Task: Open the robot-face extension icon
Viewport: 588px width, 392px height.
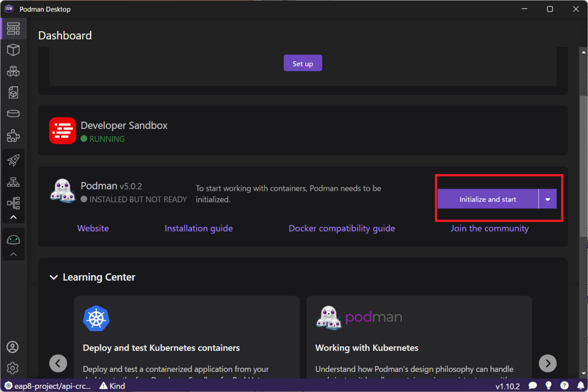Action: (13, 240)
